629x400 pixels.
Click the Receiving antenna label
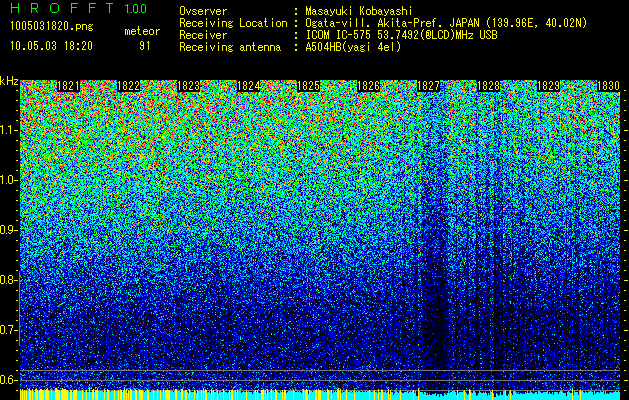230,47
